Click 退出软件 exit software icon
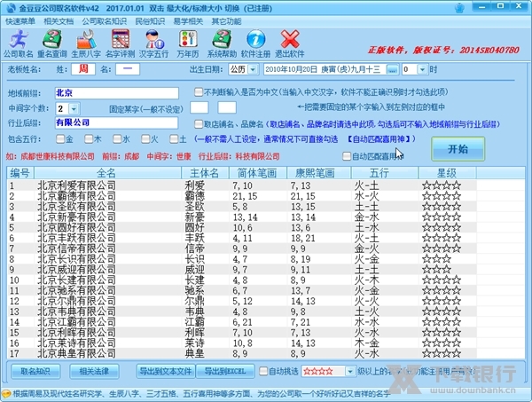The image size is (532, 402). (289, 43)
